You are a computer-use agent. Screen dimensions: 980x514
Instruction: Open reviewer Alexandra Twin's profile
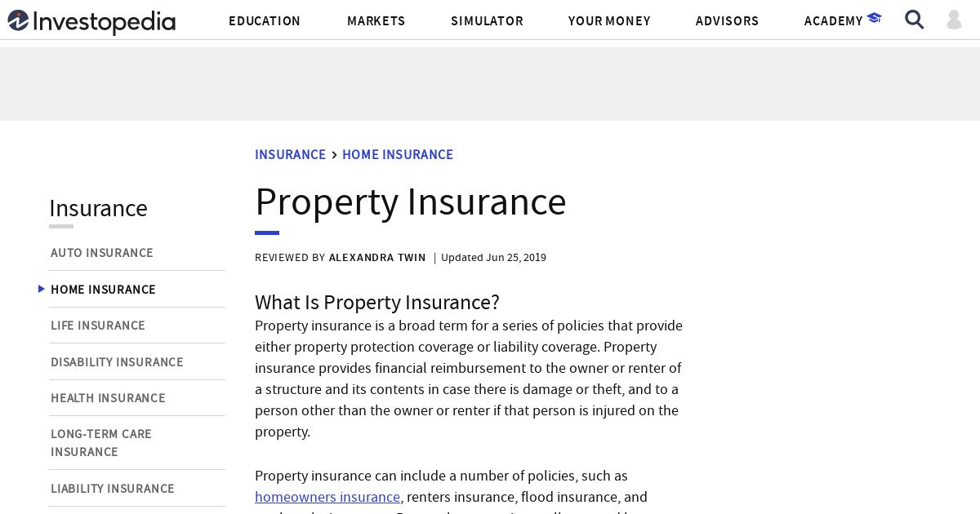(x=377, y=258)
